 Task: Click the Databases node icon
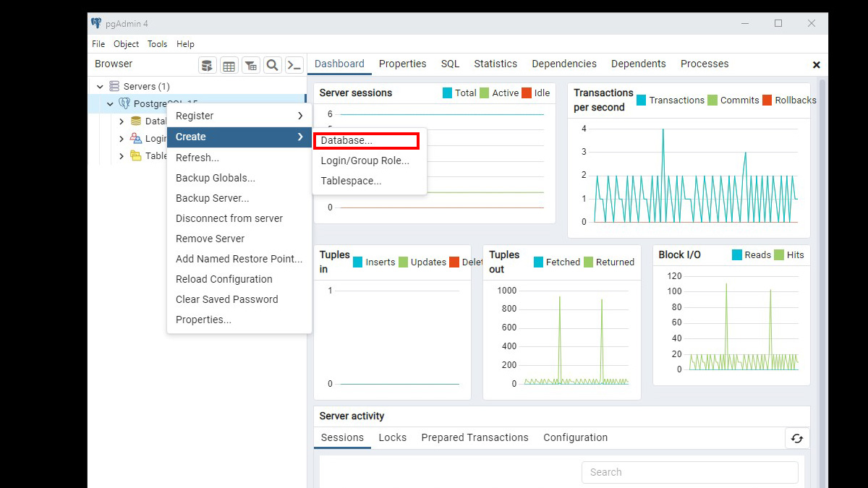136,121
